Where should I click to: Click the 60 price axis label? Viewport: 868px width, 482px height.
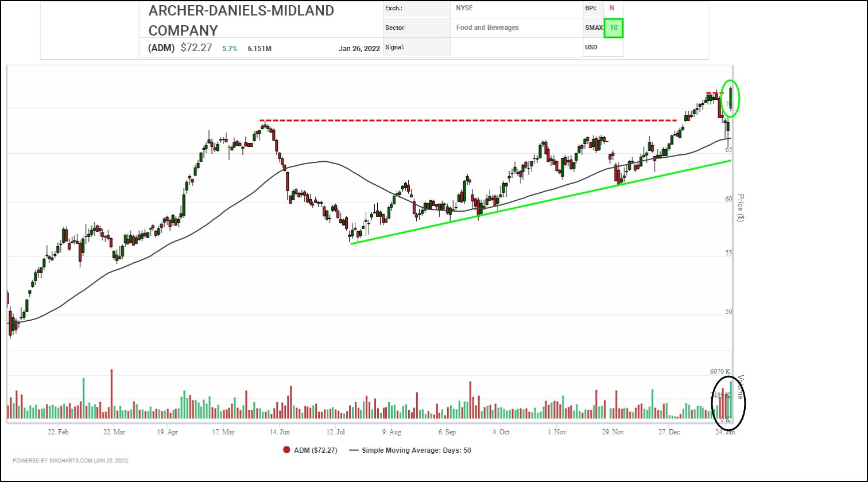point(728,199)
